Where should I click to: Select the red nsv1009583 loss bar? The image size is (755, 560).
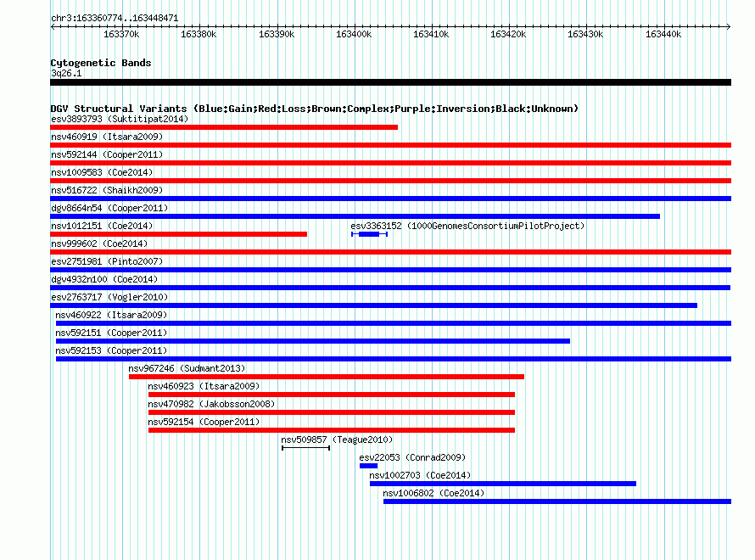[x=390, y=181]
